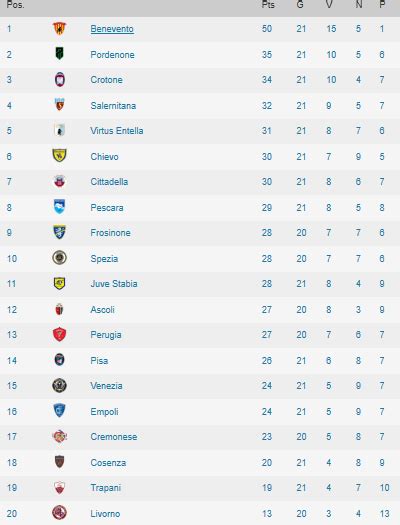Select the Frosinone team badge
400x525 pixels.
[60, 232]
